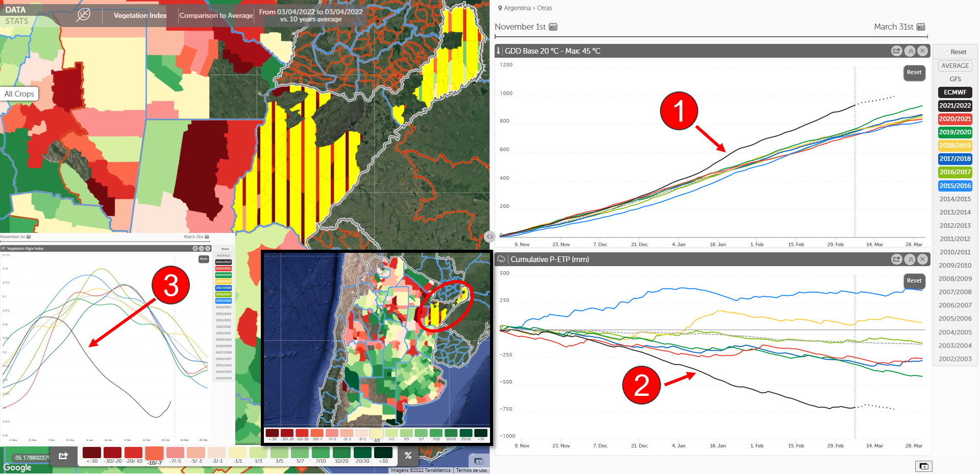Close the Cumulative P-ETP panel
Image resolution: width=980 pixels, height=474 pixels.
pos(922,259)
